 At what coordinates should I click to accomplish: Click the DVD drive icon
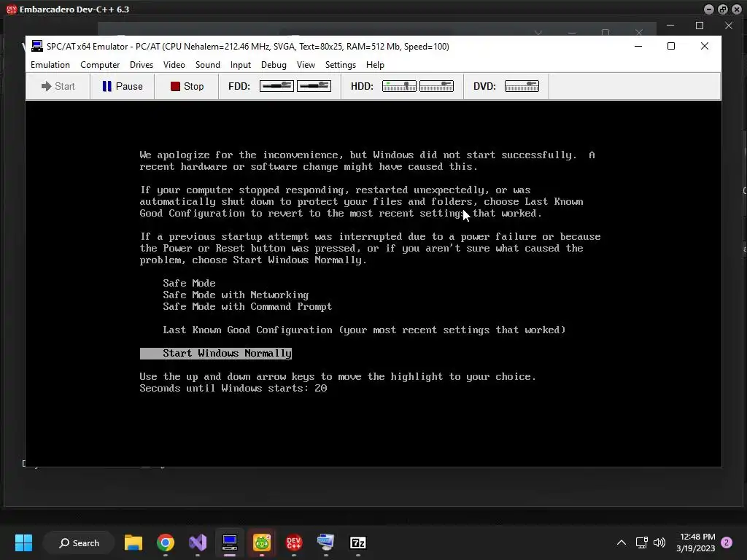click(522, 86)
